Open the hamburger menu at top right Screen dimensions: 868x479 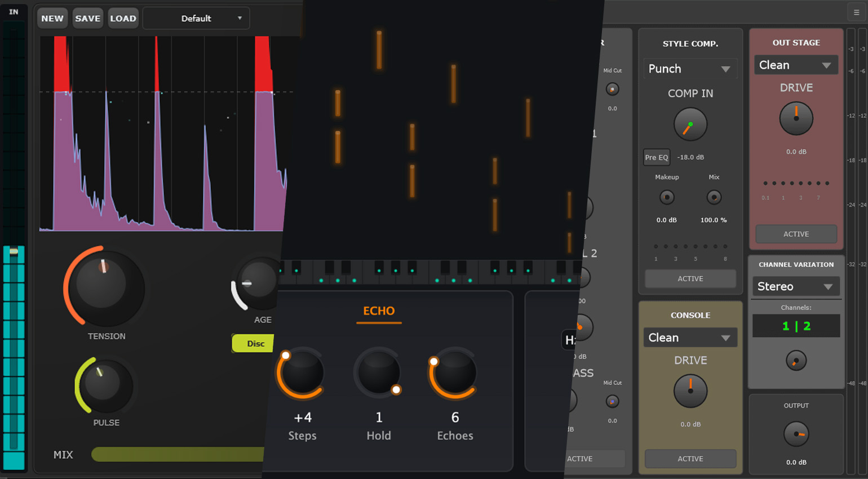(x=856, y=12)
